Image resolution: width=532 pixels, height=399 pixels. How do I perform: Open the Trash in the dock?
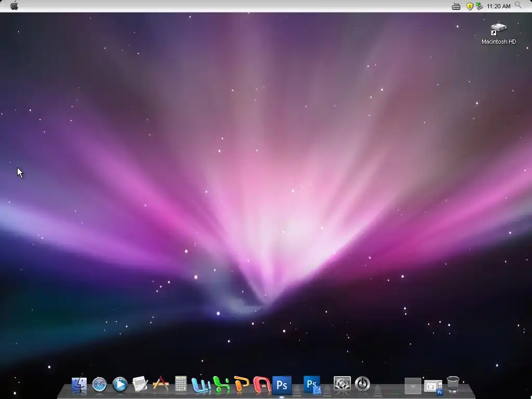(453, 385)
